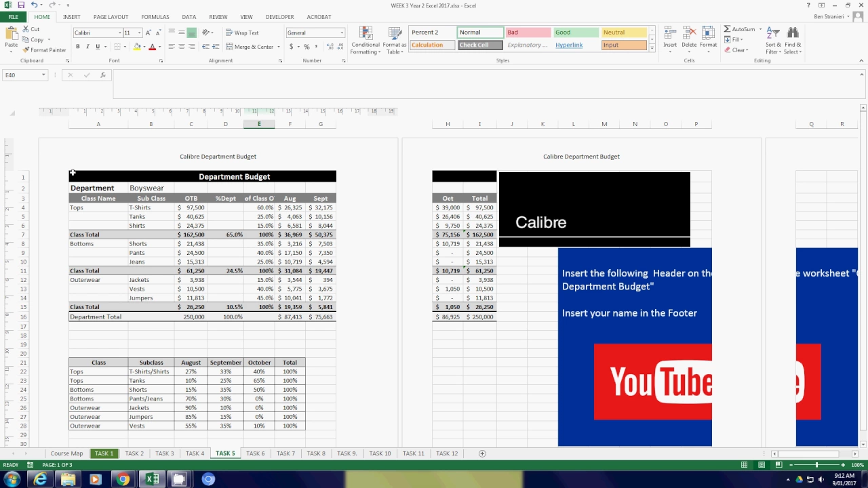Image resolution: width=868 pixels, height=488 pixels.
Task: Click the Paste icon in Clipboard group
Action: [x=11, y=34]
